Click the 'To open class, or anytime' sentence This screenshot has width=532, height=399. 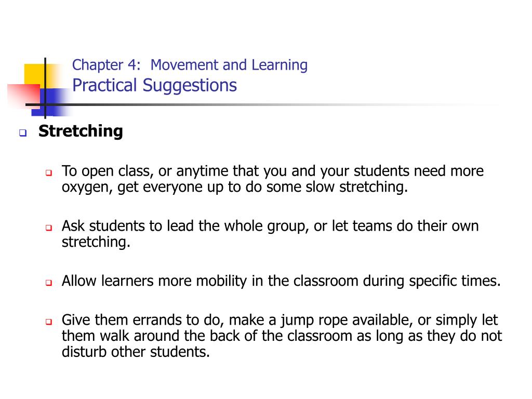coord(272,179)
